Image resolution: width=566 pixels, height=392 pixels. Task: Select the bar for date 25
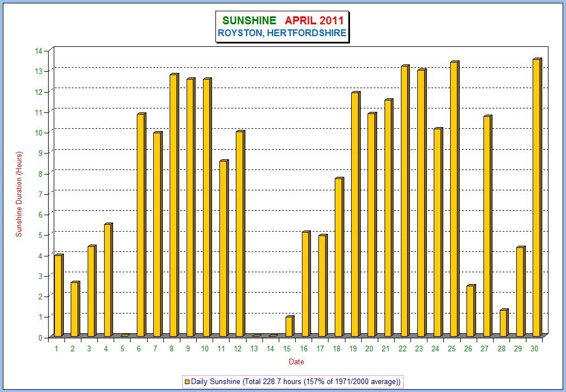coord(455,199)
